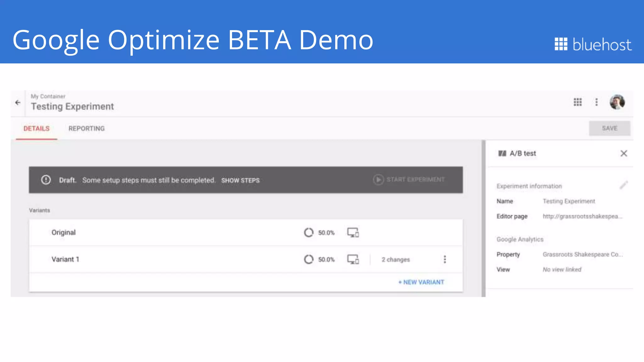Click the SAVE button

point(610,128)
